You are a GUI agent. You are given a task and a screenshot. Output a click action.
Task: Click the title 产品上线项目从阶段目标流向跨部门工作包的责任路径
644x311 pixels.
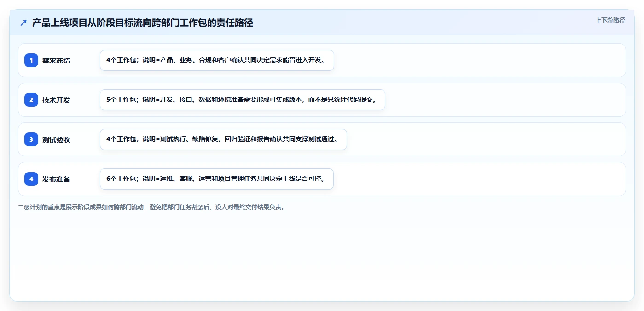tap(143, 23)
